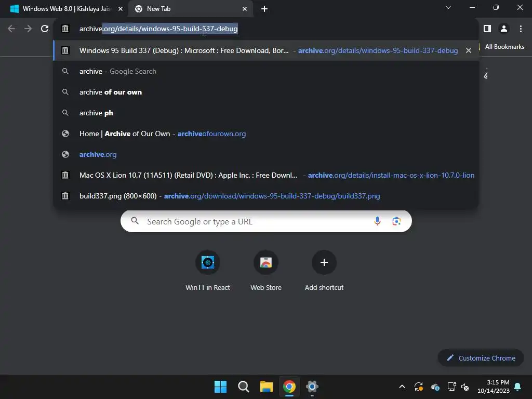This screenshot has height=399, width=532.
Task: Open build337.png (800×600) suggestion
Action: [x=266, y=196]
